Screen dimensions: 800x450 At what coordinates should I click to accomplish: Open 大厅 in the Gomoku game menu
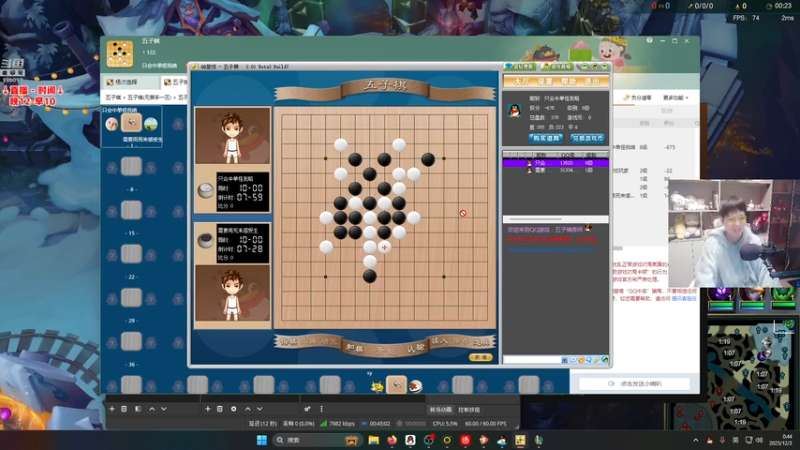pos(521,81)
